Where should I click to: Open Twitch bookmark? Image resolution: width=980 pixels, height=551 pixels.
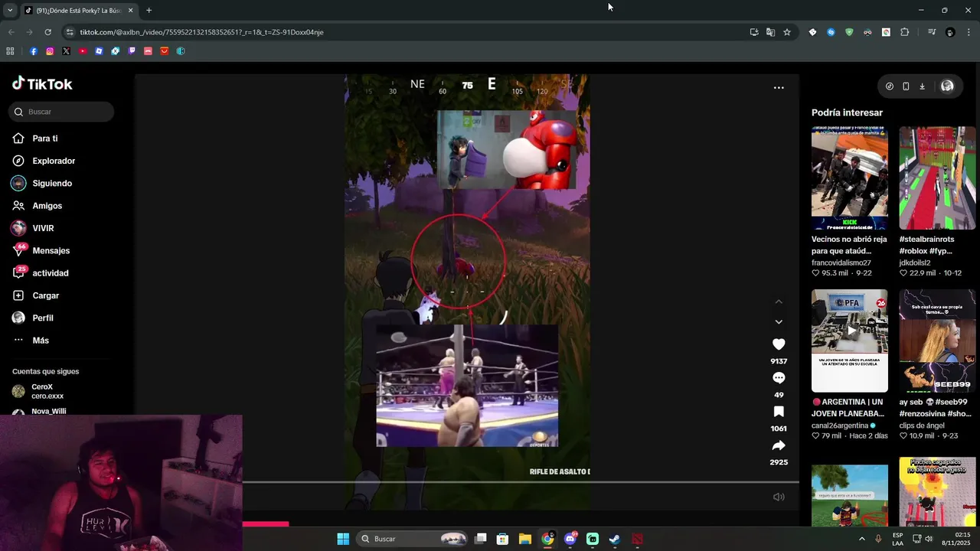(x=132, y=51)
